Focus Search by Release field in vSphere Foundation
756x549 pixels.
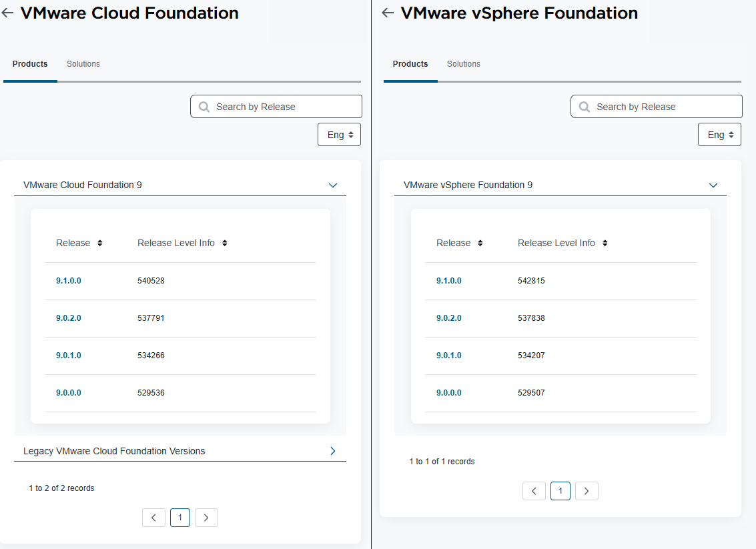click(657, 107)
